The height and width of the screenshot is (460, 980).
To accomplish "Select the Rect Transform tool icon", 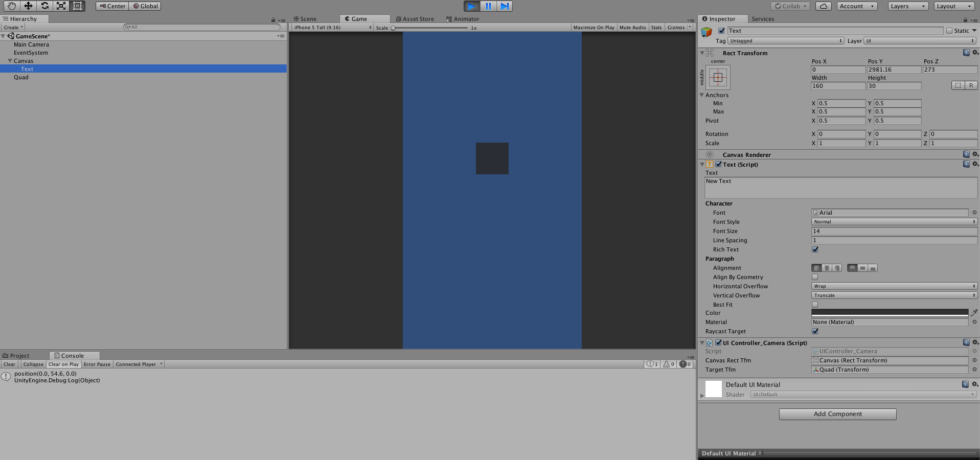I will click(77, 6).
